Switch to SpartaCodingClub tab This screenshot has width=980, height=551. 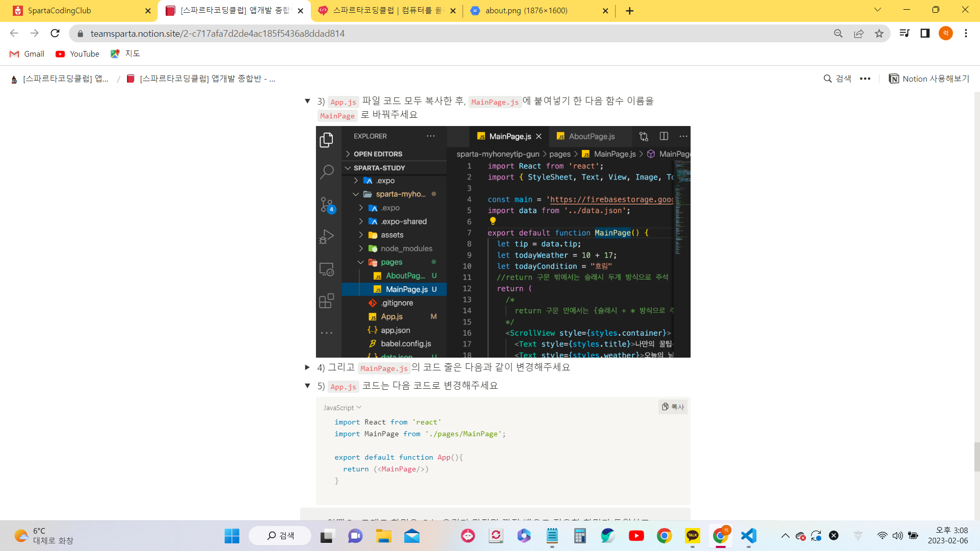tap(77, 11)
